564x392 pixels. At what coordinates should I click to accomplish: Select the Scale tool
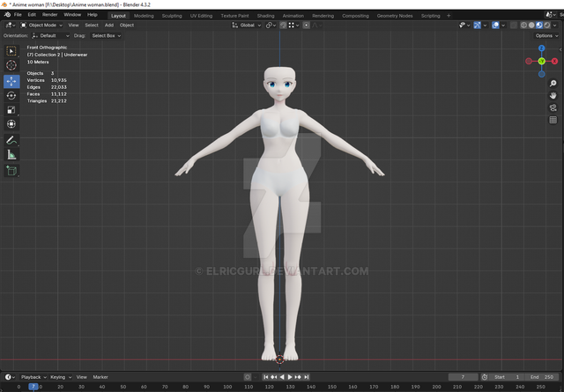(11, 110)
